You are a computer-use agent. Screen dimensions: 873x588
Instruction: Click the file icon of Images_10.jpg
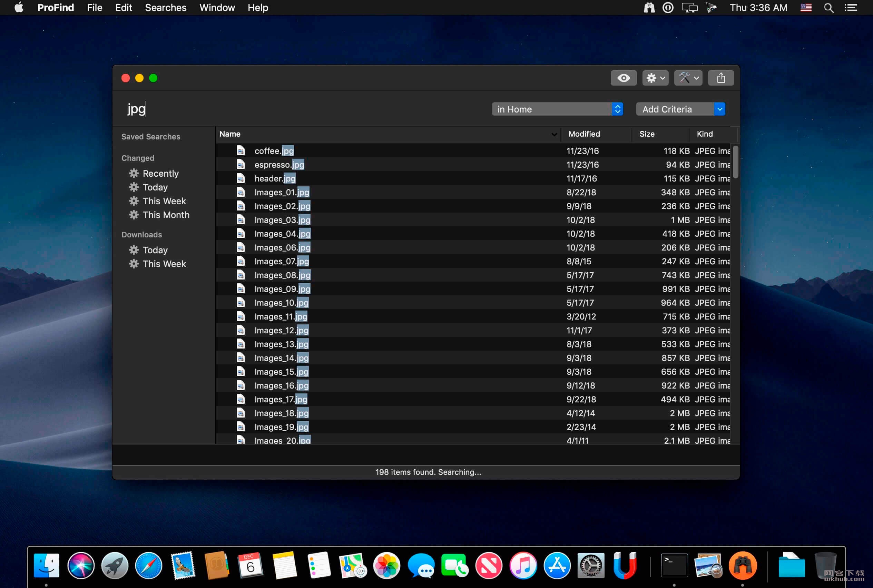click(241, 303)
